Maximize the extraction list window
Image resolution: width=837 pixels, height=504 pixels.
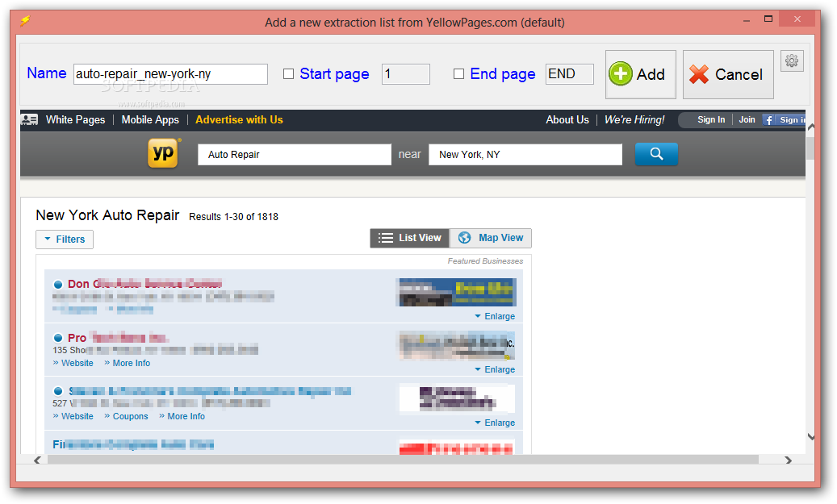768,19
